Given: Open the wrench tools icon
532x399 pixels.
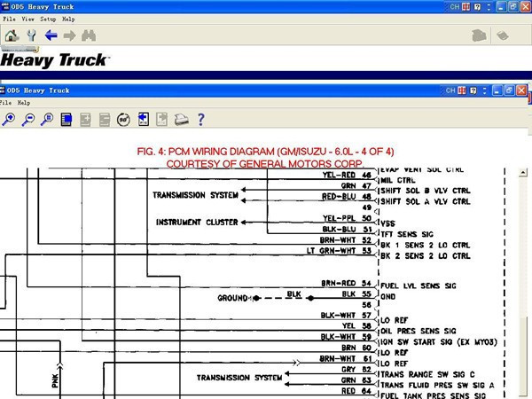Looking at the screenshot, I should click(x=31, y=36).
